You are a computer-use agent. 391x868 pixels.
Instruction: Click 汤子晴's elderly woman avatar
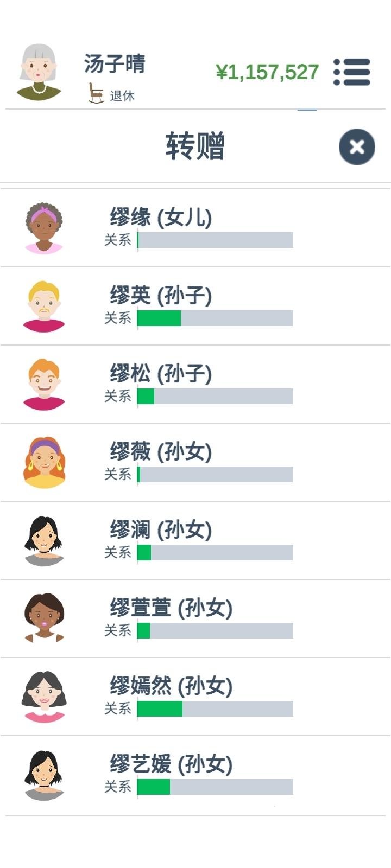tap(39, 73)
